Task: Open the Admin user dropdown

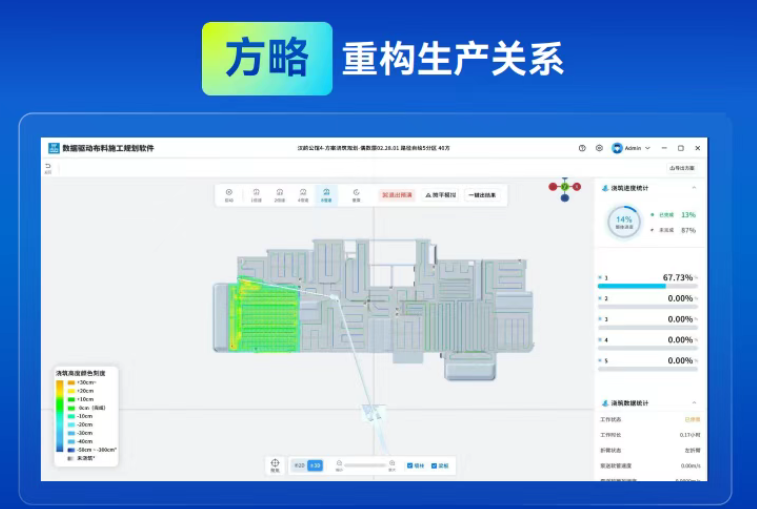Action: 632,148
